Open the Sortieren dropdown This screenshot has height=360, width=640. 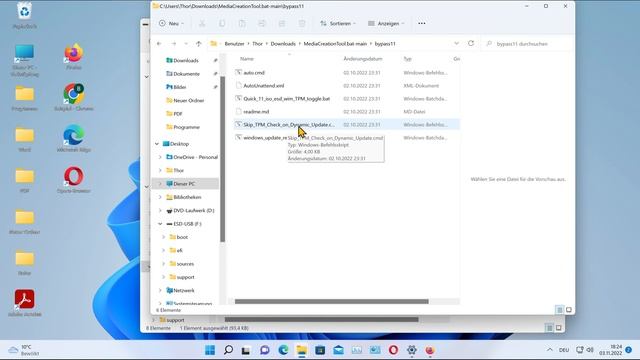[338, 24]
